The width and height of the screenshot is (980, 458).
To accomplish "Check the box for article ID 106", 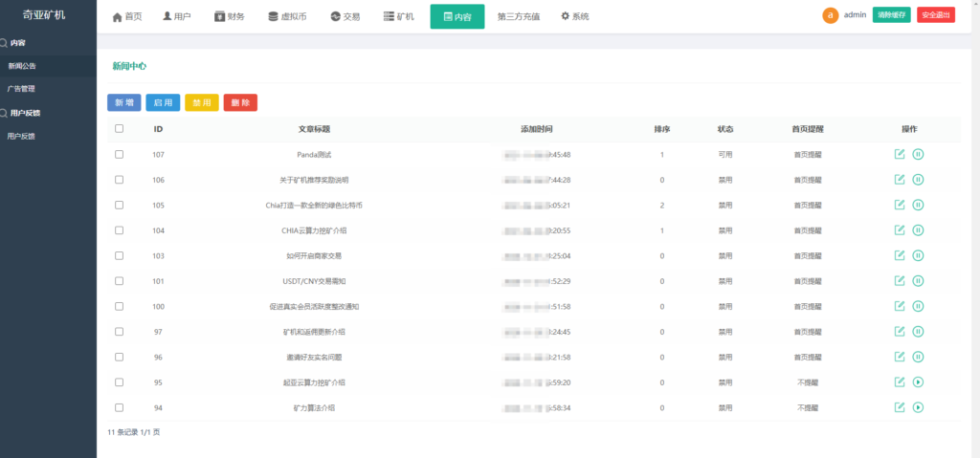I will [x=119, y=180].
